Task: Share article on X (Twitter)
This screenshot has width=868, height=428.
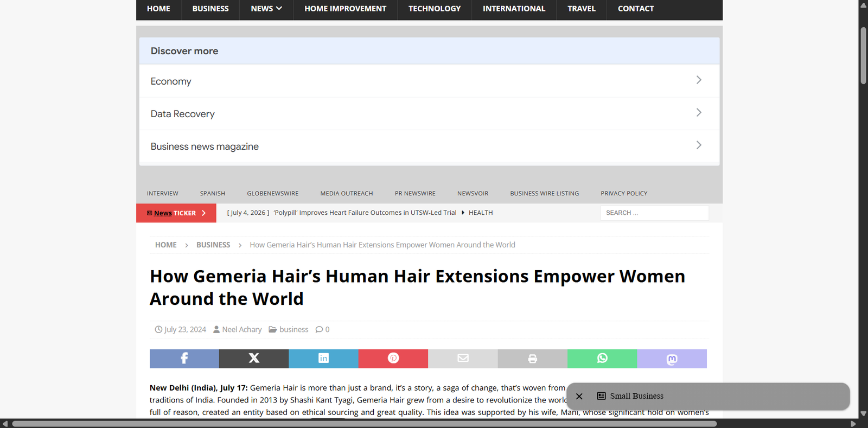Action: (254, 359)
